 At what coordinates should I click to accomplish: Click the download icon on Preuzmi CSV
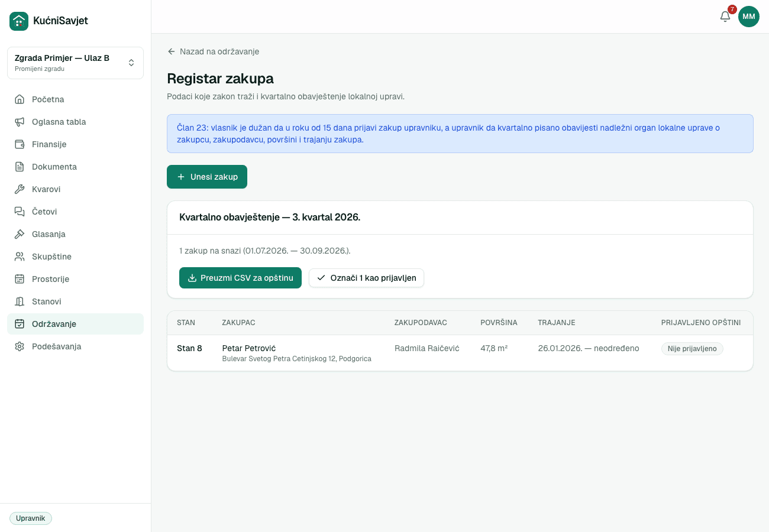pyautogui.click(x=192, y=278)
